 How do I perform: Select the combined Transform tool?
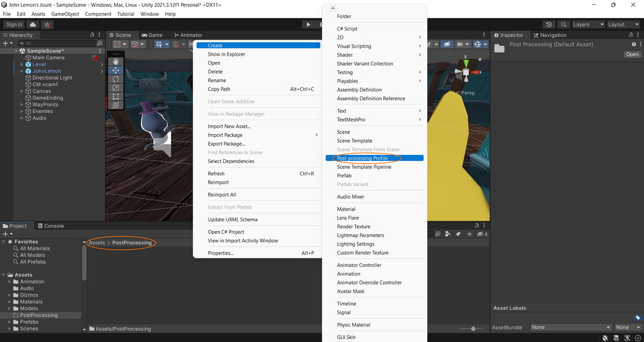pyautogui.click(x=115, y=105)
